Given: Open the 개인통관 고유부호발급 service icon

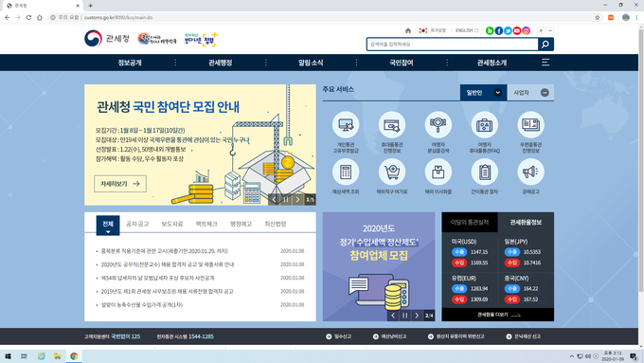Looking at the screenshot, I should (x=346, y=124).
